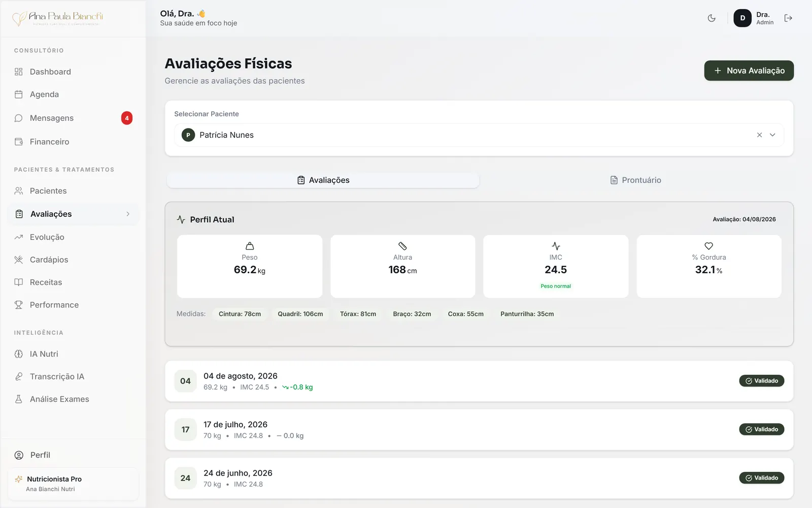Click the Mensagens red badge showing 4
The image size is (812, 508).
coord(127,118)
